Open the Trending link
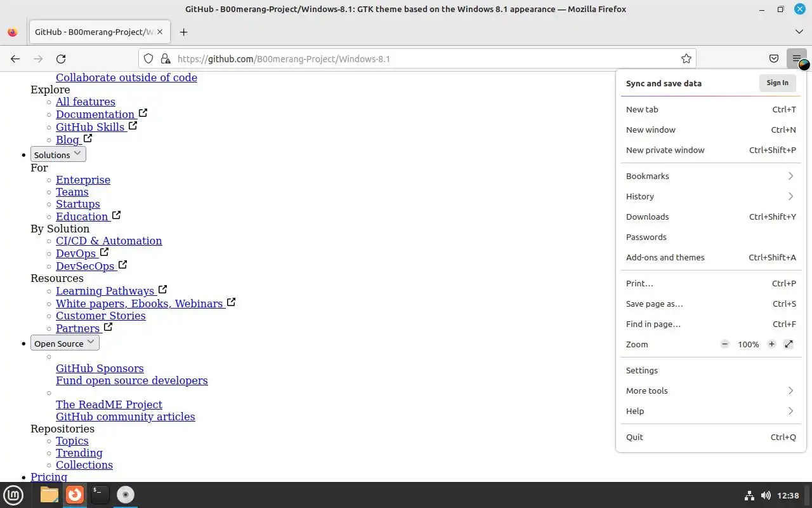Viewport: 812px width, 508px height. pos(79,453)
